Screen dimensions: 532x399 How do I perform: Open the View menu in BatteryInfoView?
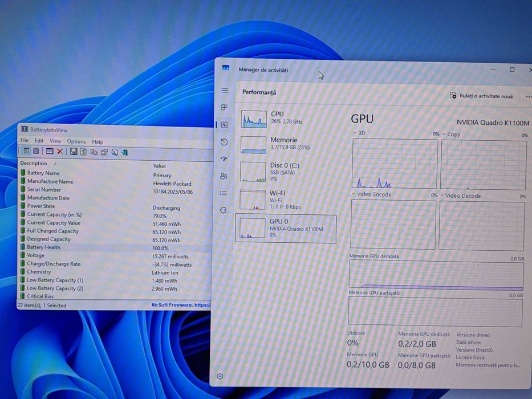click(55, 141)
